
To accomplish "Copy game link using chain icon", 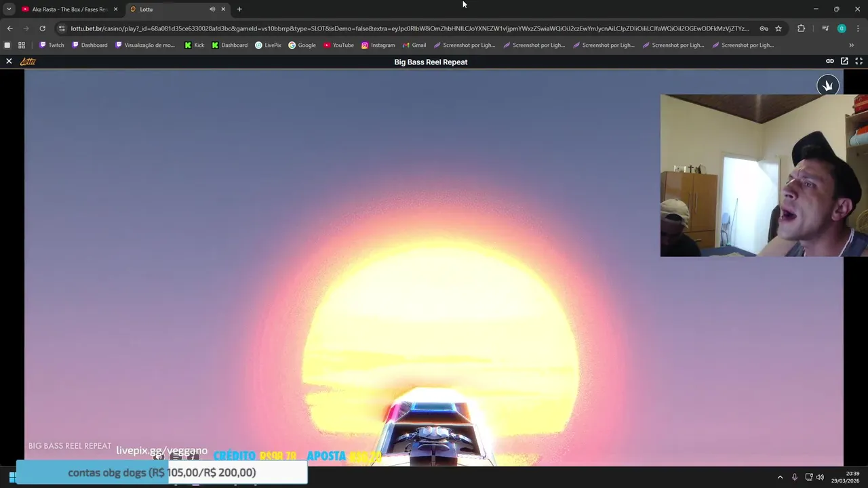I will tap(829, 61).
